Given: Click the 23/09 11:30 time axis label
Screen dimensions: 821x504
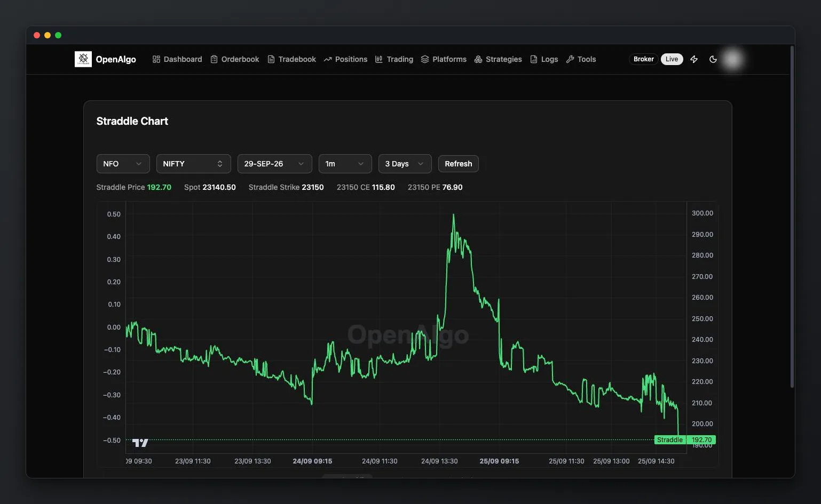Looking at the screenshot, I should point(193,461).
